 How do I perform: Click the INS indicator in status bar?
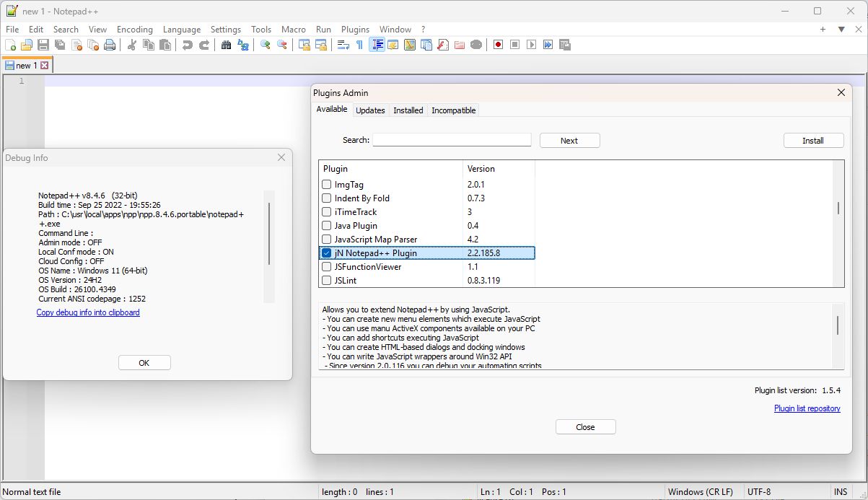(x=841, y=492)
